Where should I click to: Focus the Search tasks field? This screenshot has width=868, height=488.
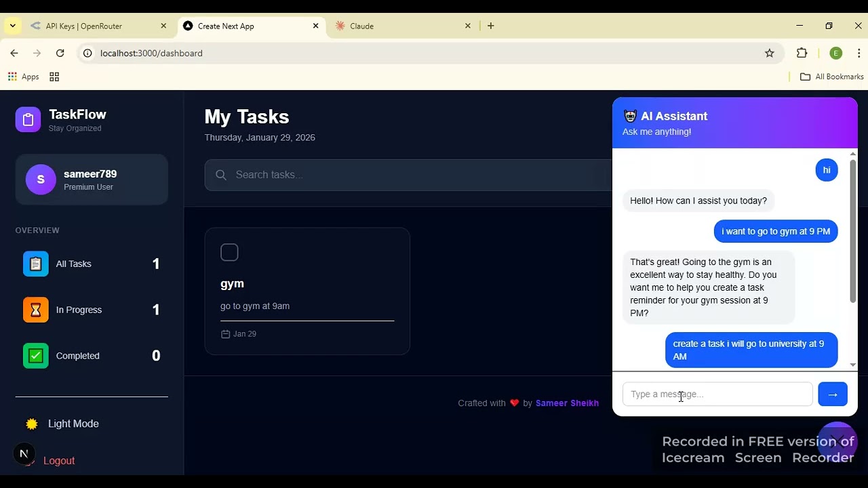[409, 175]
